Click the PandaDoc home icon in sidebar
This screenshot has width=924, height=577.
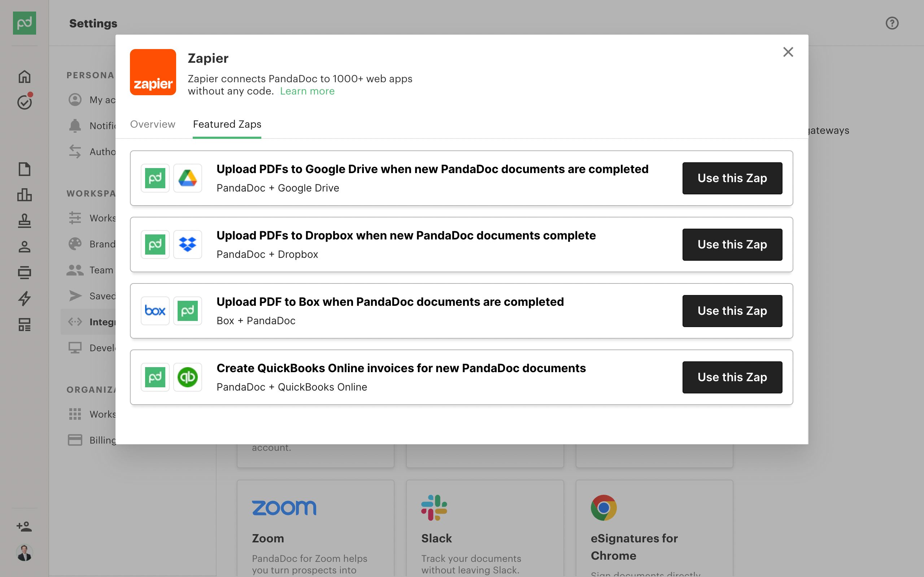25,76
